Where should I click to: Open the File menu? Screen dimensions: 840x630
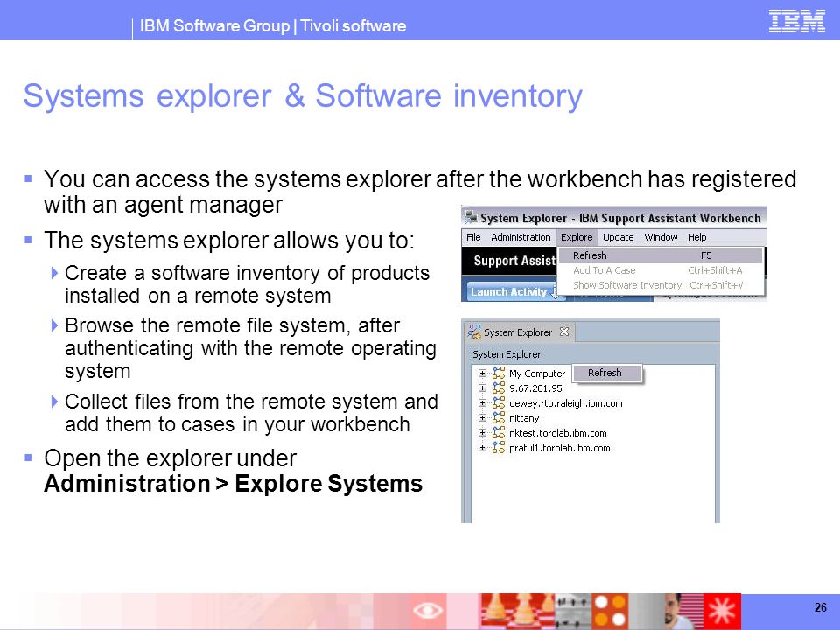click(473, 237)
